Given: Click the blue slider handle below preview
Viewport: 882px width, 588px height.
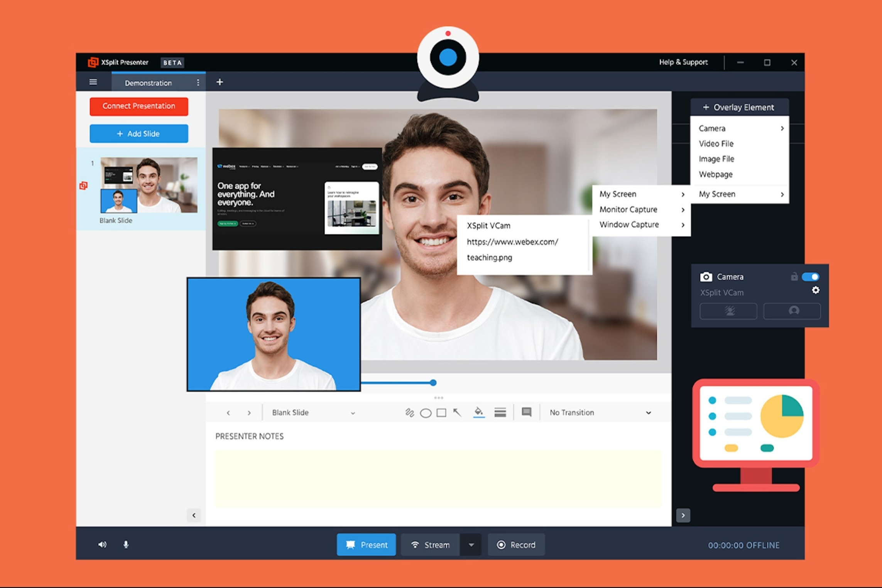Looking at the screenshot, I should click(433, 382).
